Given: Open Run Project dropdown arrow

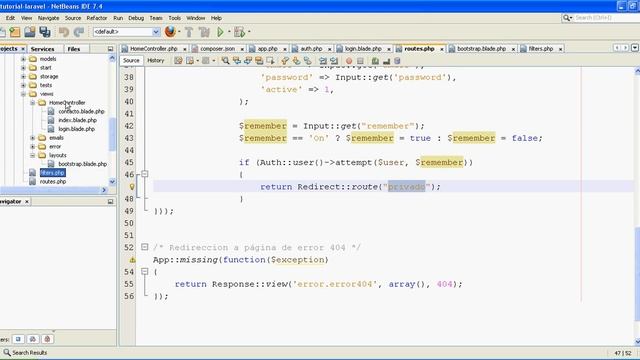Looking at the screenshot, I should (x=229, y=31).
